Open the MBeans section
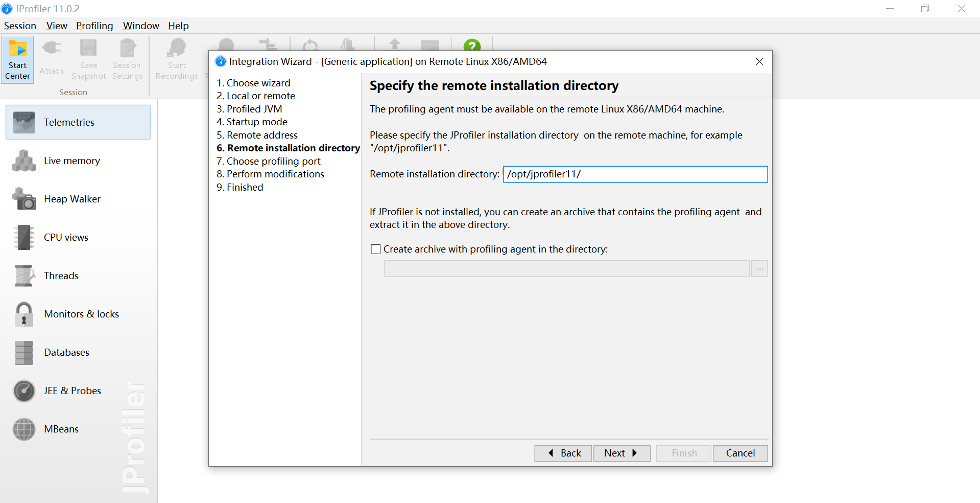The width and height of the screenshot is (980, 503). click(78, 429)
